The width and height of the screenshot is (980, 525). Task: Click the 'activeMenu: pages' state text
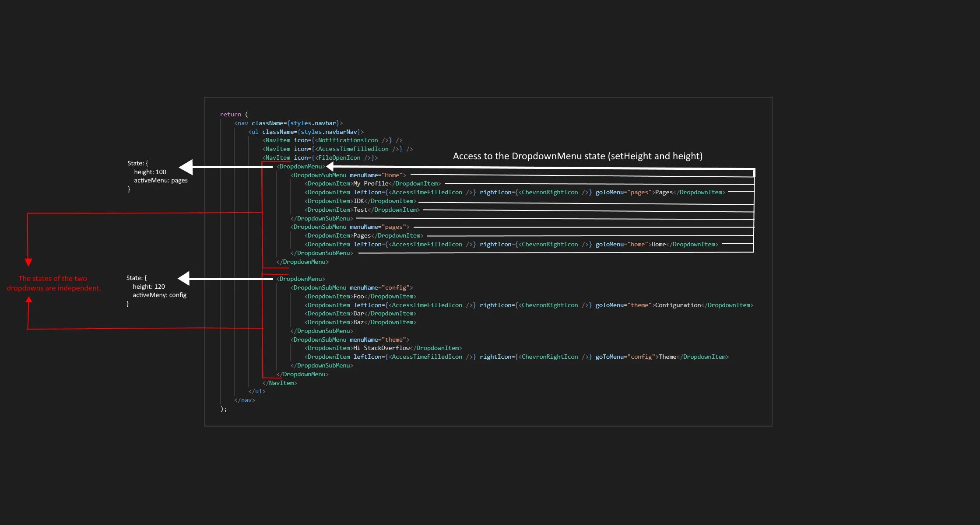point(161,181)
